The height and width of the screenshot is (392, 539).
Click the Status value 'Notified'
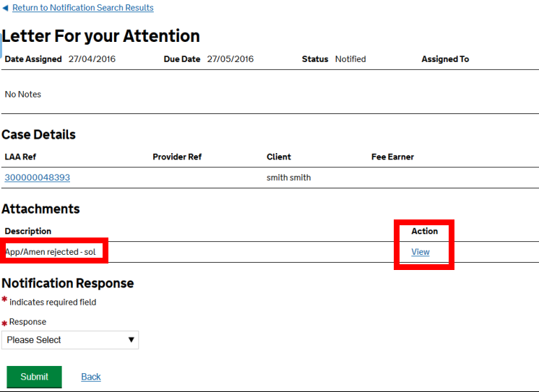coord(350,59)
